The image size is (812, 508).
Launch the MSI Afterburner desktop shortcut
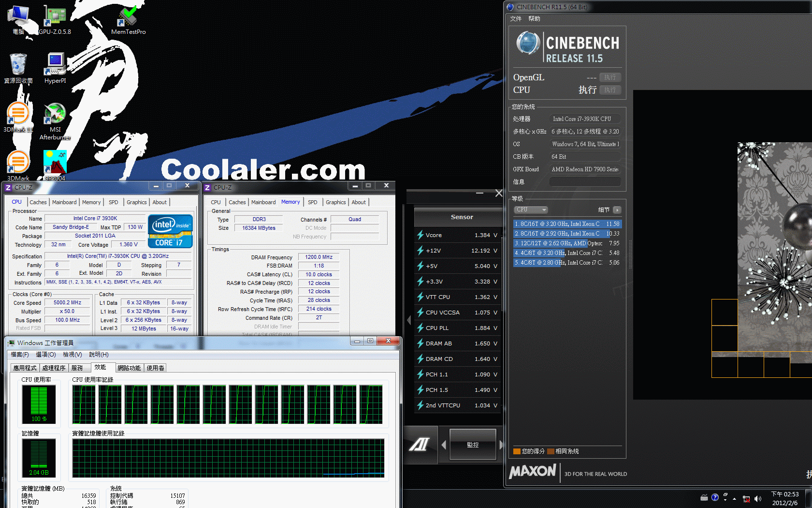click(x=55, y=121)
